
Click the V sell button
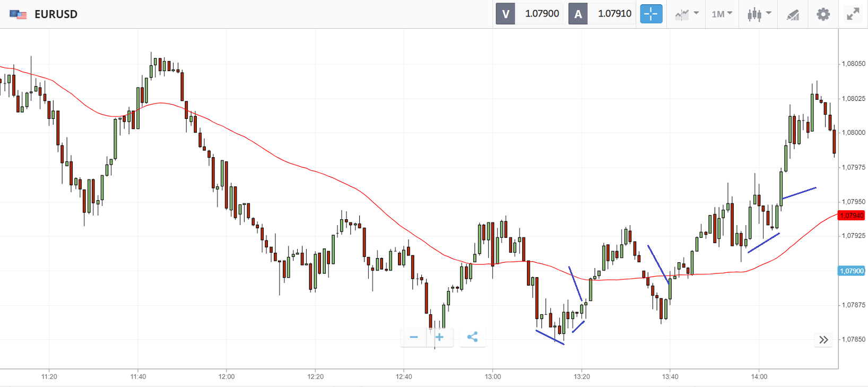(506, 14)
